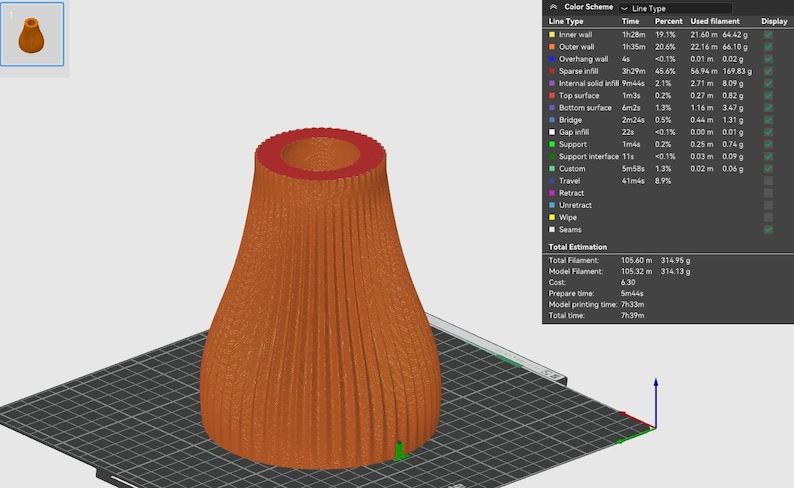Toggle Bottom surface display checkbox

[x=768, y=107]
